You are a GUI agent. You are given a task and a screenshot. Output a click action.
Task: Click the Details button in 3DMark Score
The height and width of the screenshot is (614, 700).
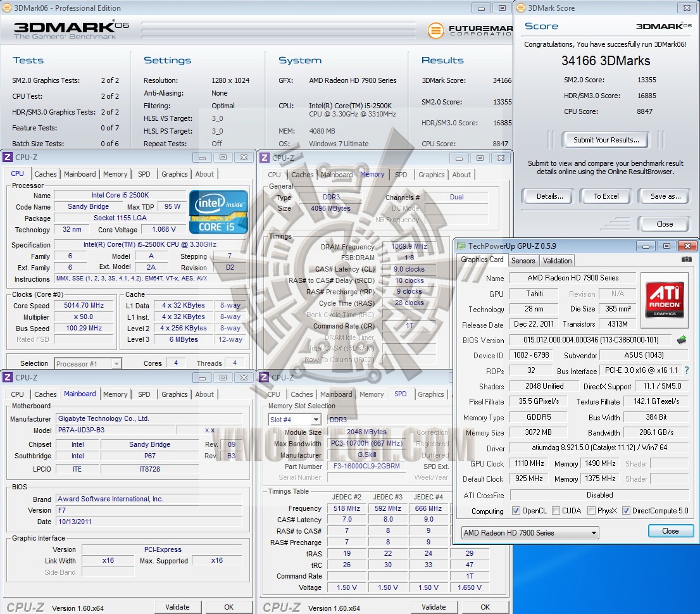549,196
